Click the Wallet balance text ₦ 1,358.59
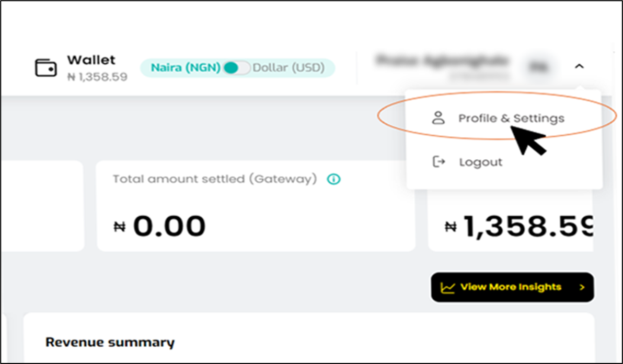This screenshot has width=623, height=364. click(97, 77)
